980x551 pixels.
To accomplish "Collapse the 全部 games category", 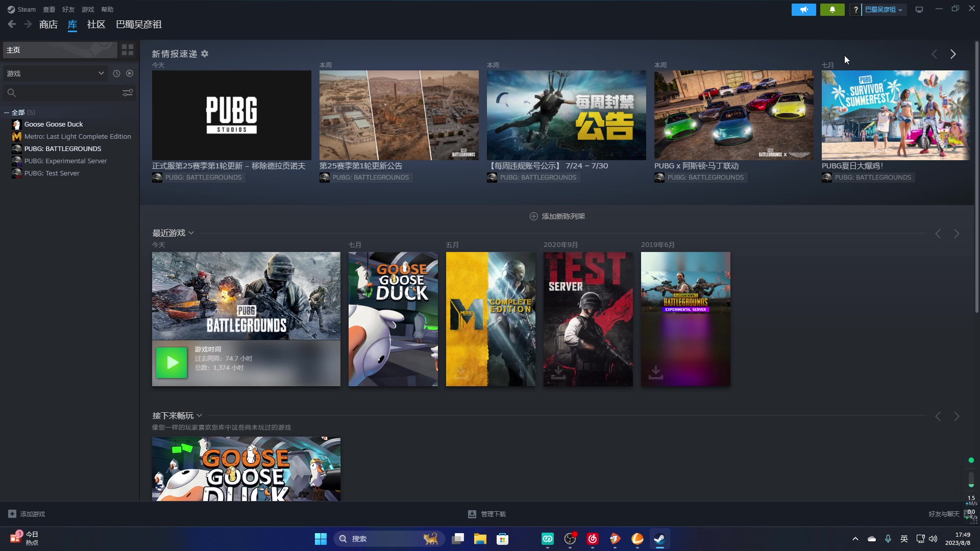I will 7,112.
